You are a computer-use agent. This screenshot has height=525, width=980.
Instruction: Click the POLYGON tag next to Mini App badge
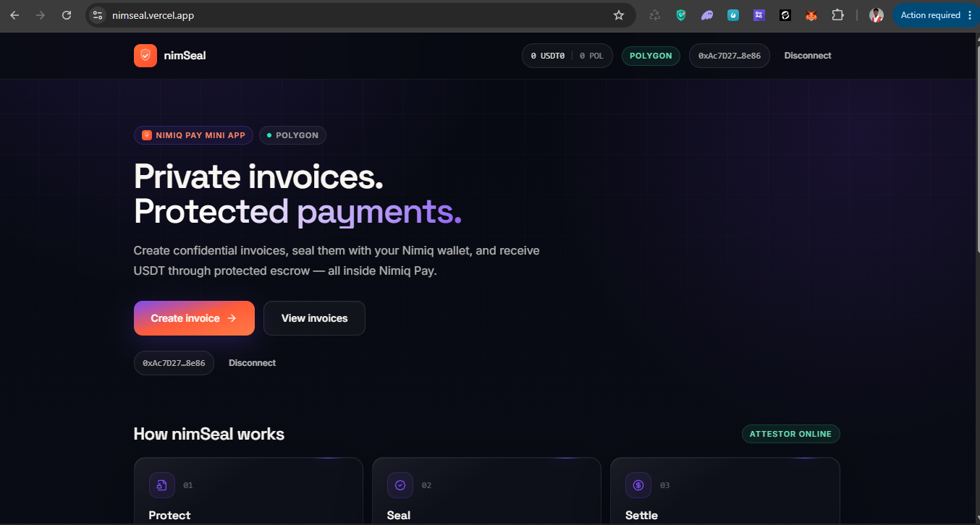[292, 135]
